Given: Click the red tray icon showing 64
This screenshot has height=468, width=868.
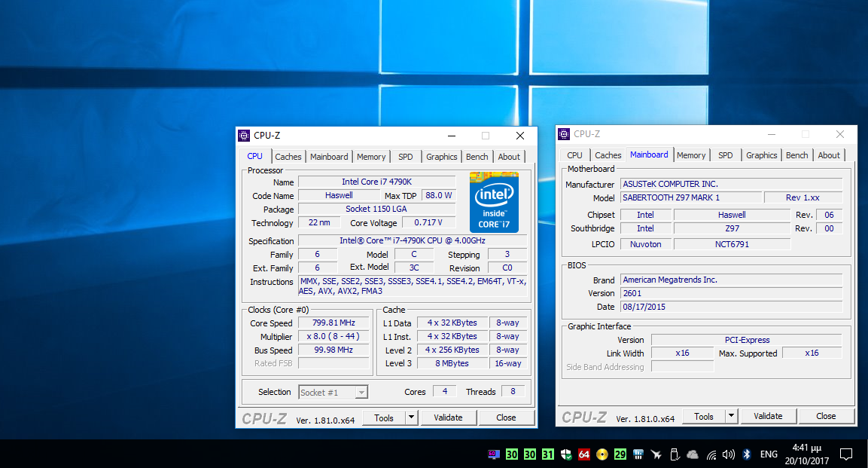Looking at the screenshot, I should (x=584, y=454).
